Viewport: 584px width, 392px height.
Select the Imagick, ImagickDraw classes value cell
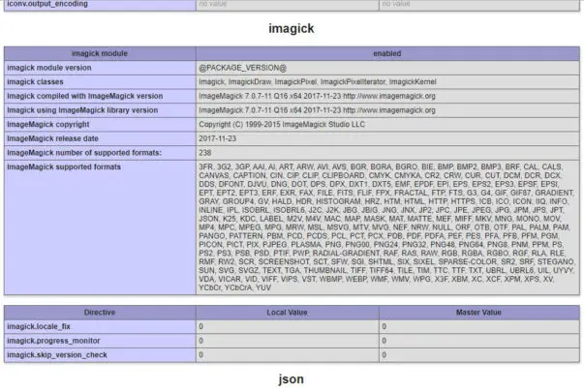click(x=387, y=82)
